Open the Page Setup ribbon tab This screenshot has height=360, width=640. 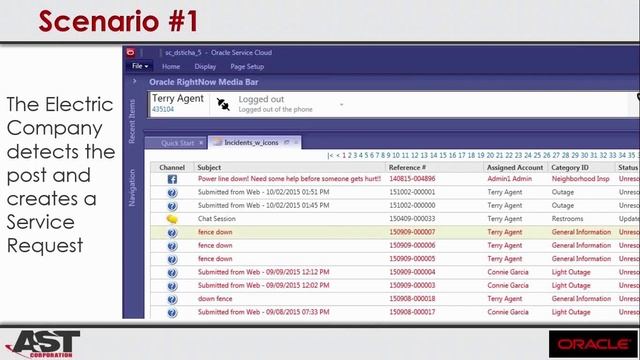click(247, 67)
